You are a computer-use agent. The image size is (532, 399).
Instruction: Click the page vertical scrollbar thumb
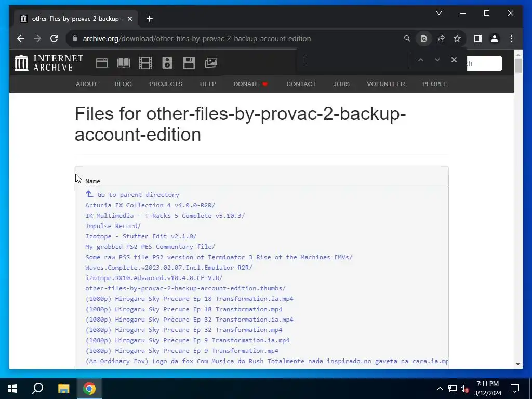pos(518,65)
